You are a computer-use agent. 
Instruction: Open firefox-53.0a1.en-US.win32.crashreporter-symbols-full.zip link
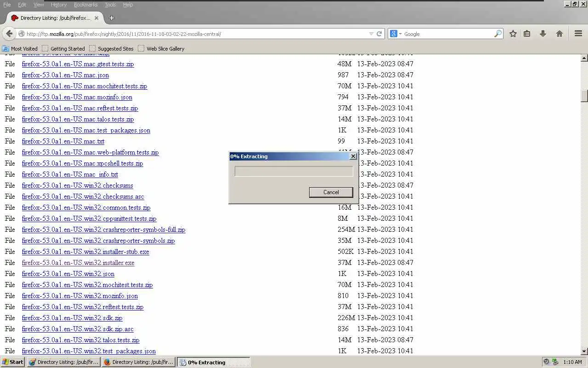[x=104, y=230]
